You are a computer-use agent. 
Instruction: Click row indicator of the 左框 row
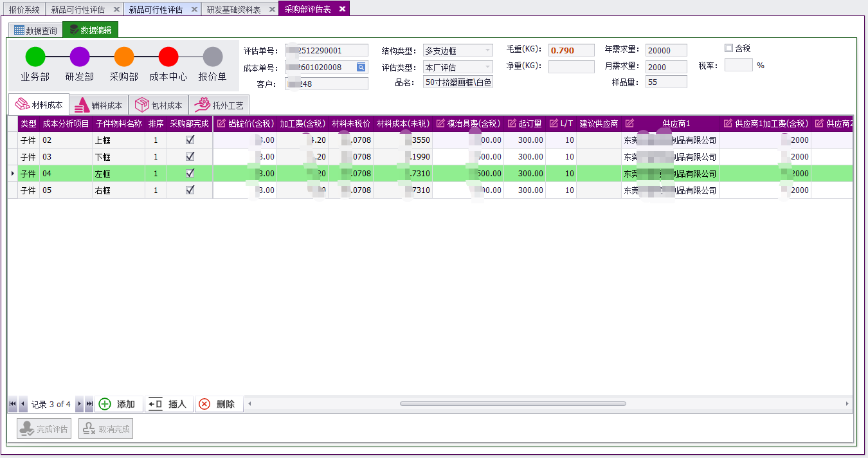tap(13, 173)
